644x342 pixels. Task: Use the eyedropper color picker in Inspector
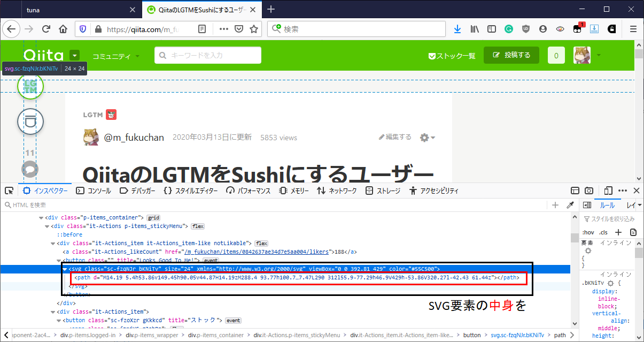pyautogui.click(x=570, y=205)
